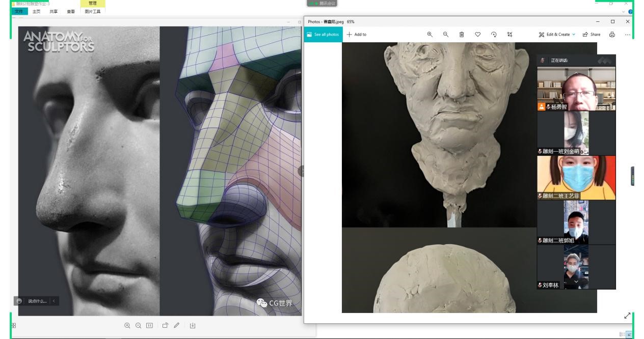Toggle heart favorite on the photo
The width and height of the screenshot is (644, 339).
coord(477,35)
